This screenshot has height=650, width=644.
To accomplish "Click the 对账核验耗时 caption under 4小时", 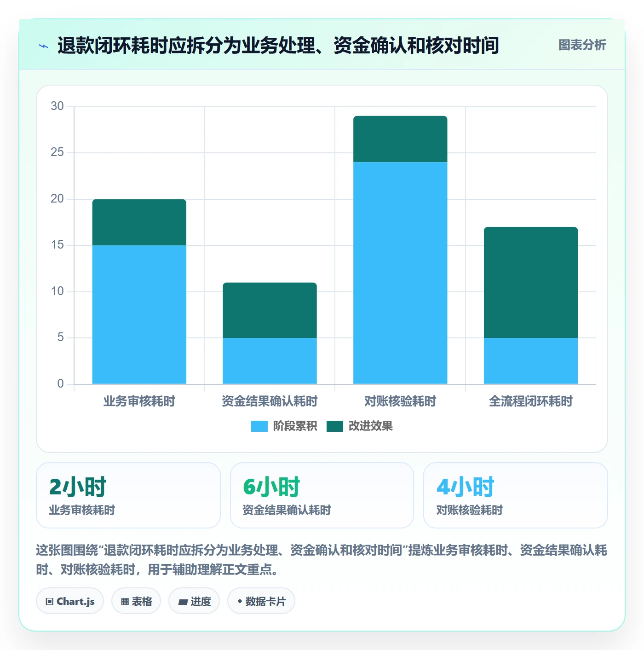I will click(x=469, y=510).
